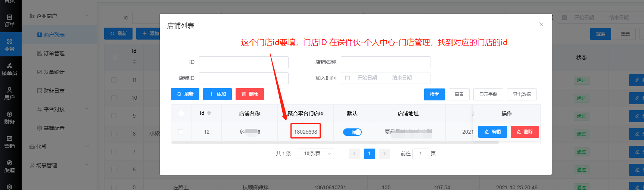Image resolution: width=644 pixels, height=190 pixels.
Task: Check the checkbox for store row 12
Action: pyautogui.click(x=181, y=132)
